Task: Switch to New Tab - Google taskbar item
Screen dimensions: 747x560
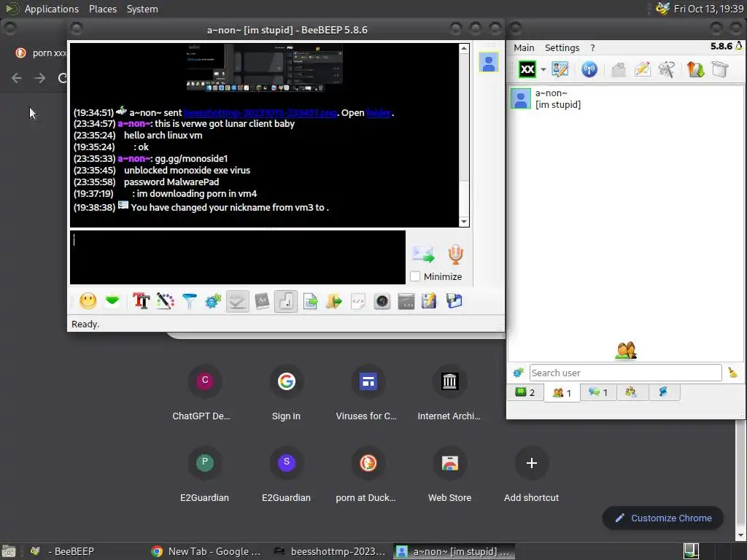Action: (206, 551)
